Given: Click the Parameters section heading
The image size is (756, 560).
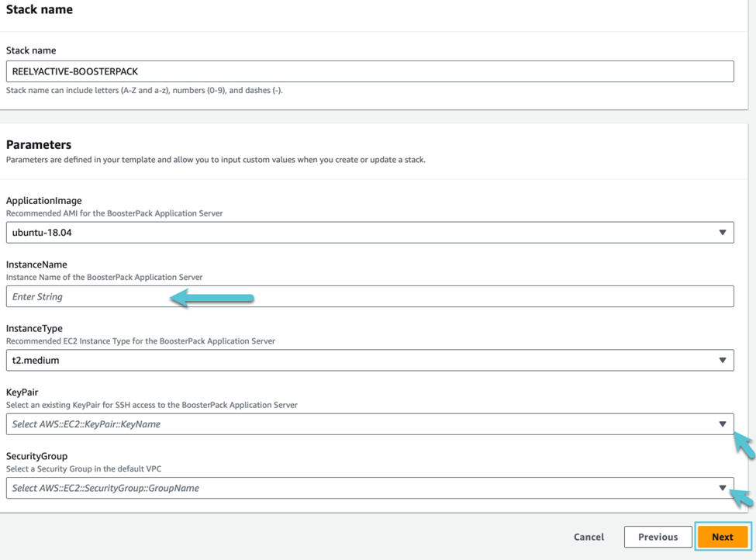Looking at the screenshot, I should coord(39,144).
